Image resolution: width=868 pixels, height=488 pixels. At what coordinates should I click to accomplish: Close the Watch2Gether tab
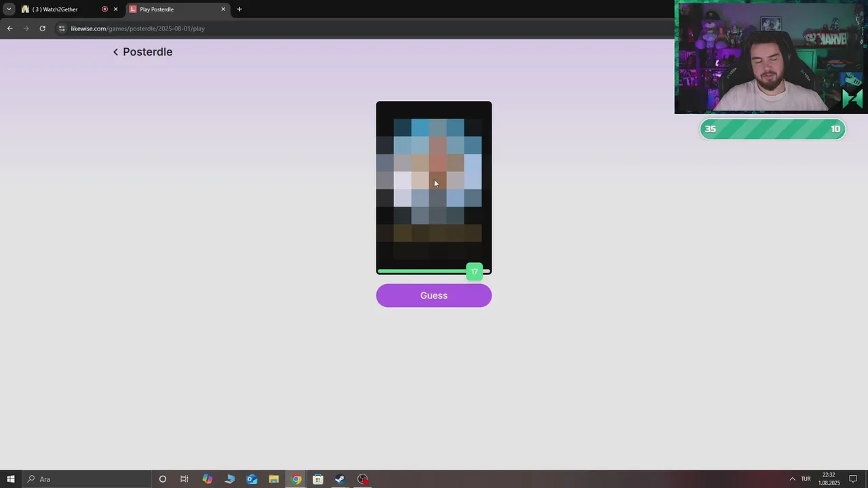[115, 9]
